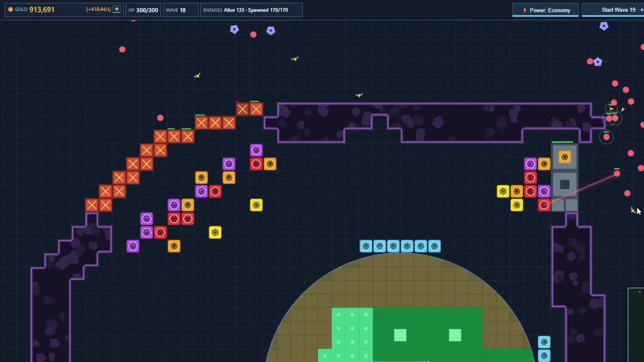This screenshot has height=362, width=644.
Task: Target the red enemy being hit by the laser
Action: 617,174
